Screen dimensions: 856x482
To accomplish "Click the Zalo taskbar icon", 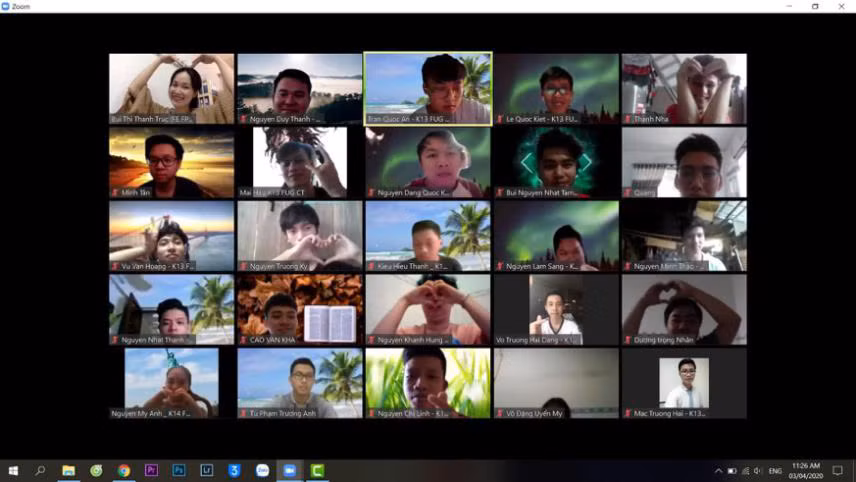I will tap(262, 470).
